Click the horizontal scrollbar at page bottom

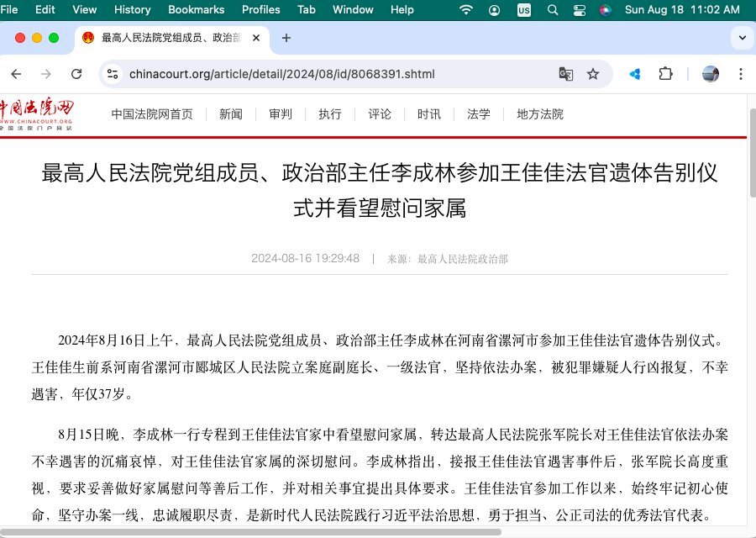(252, 532)
